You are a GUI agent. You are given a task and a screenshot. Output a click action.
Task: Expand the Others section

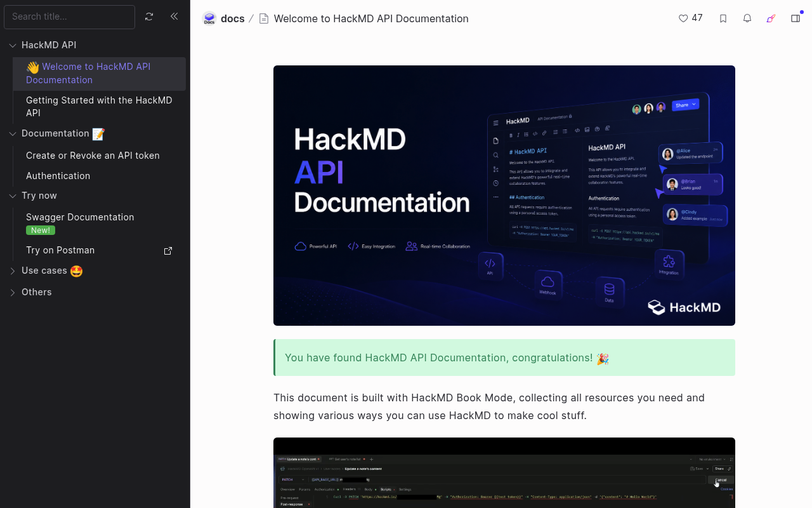[12, 292]
